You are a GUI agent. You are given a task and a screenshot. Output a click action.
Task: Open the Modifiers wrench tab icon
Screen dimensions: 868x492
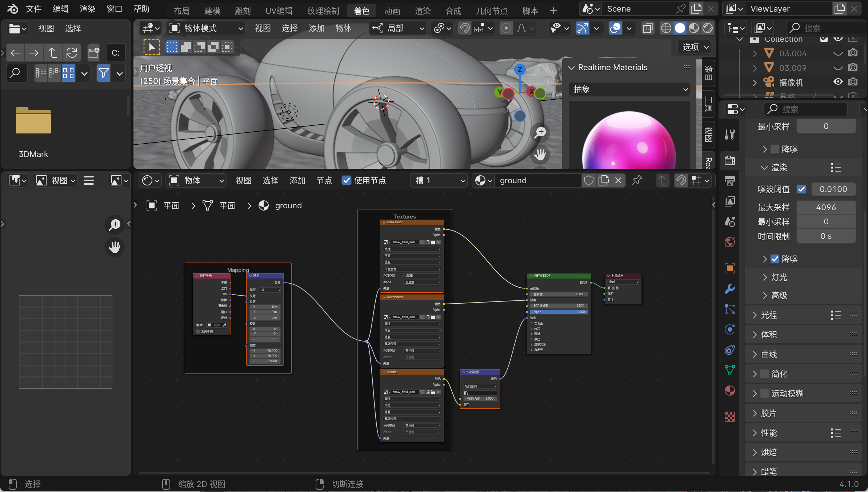click(x=729, y=289)
